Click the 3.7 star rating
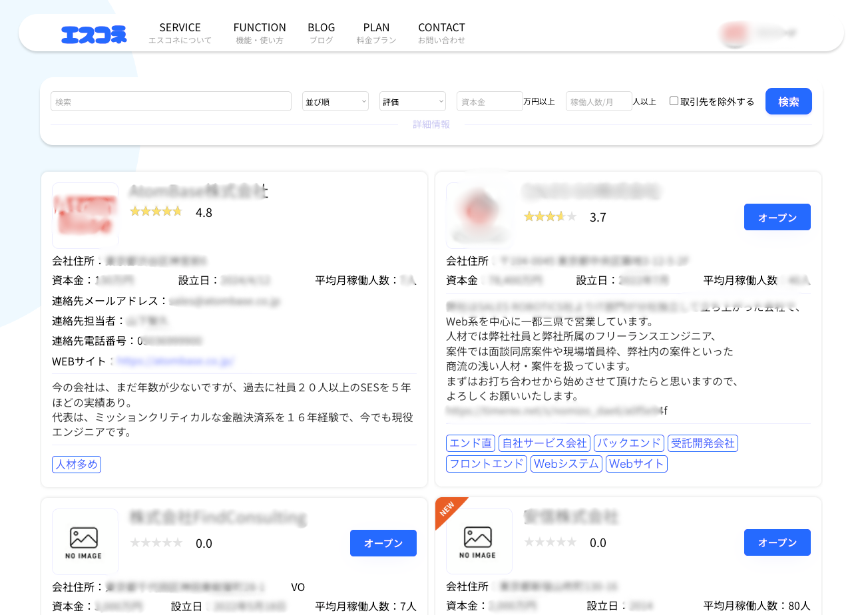Image resolution: width=868 pixels, height=615 pixels. point(550,216)
